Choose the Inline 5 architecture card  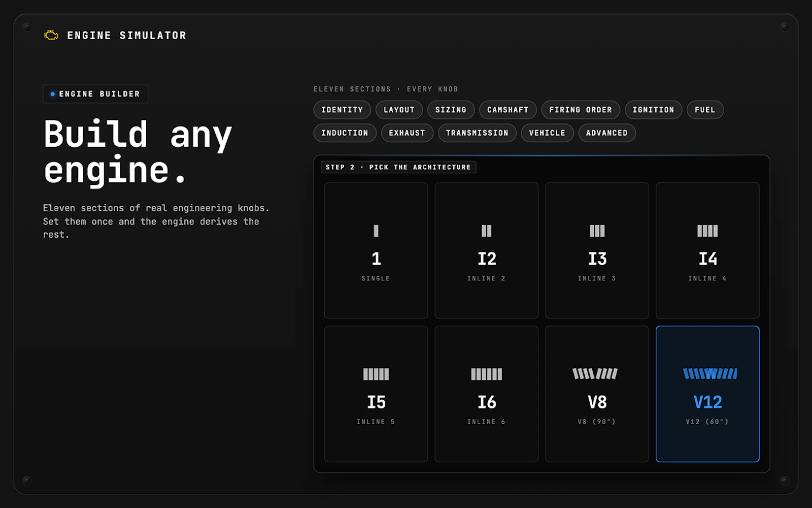pos(376,394)
